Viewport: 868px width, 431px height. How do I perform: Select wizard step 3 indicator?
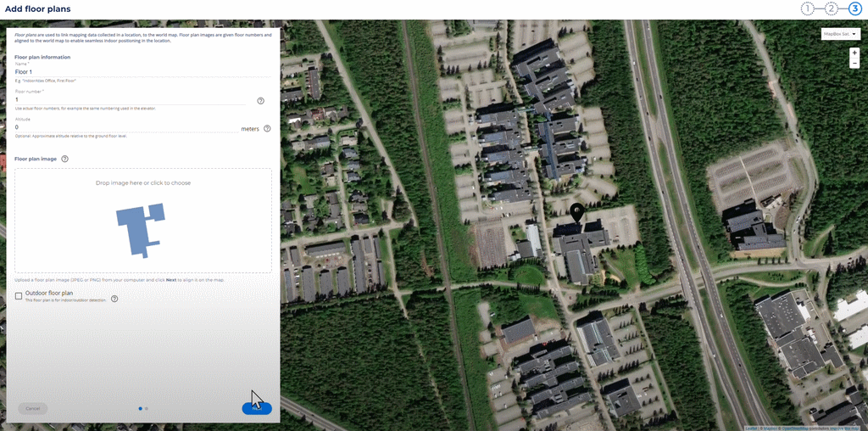854,8
